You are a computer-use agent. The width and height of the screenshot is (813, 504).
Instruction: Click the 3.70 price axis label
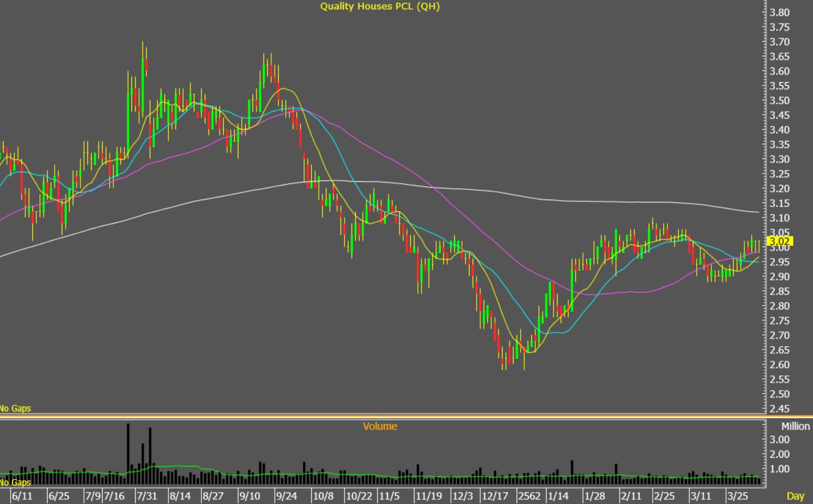pos(778,42)
